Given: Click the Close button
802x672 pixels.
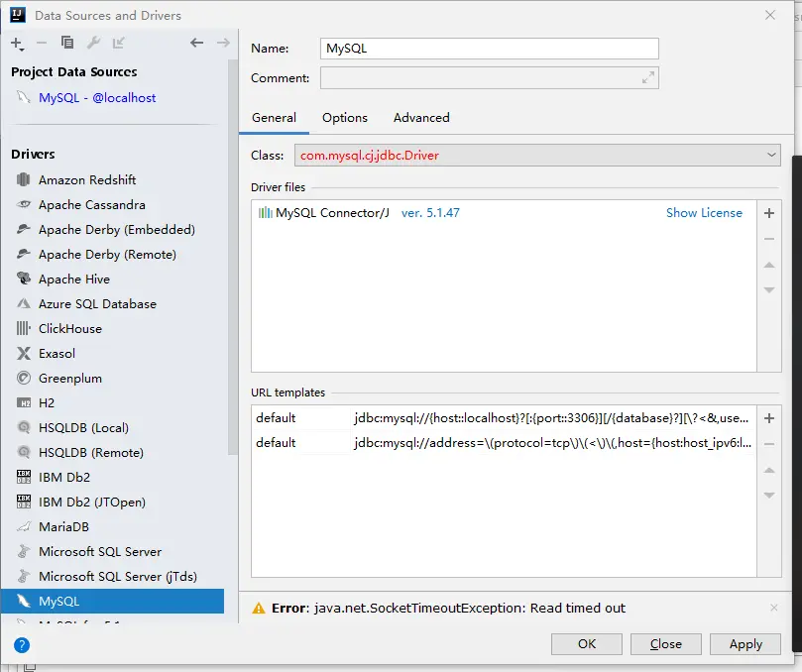Looking at the screenshot, I should pos(666,644).
